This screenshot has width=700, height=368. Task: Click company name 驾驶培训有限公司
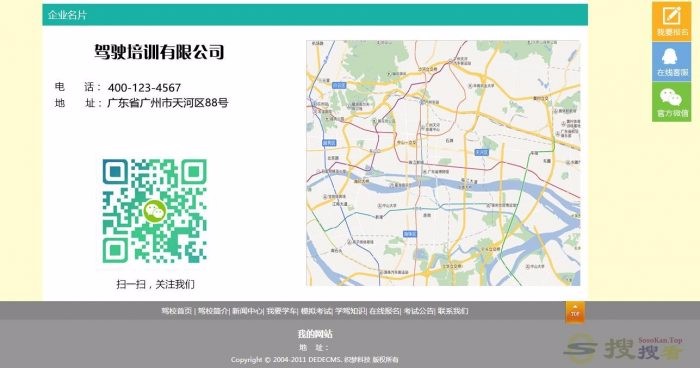pos(159,52)
